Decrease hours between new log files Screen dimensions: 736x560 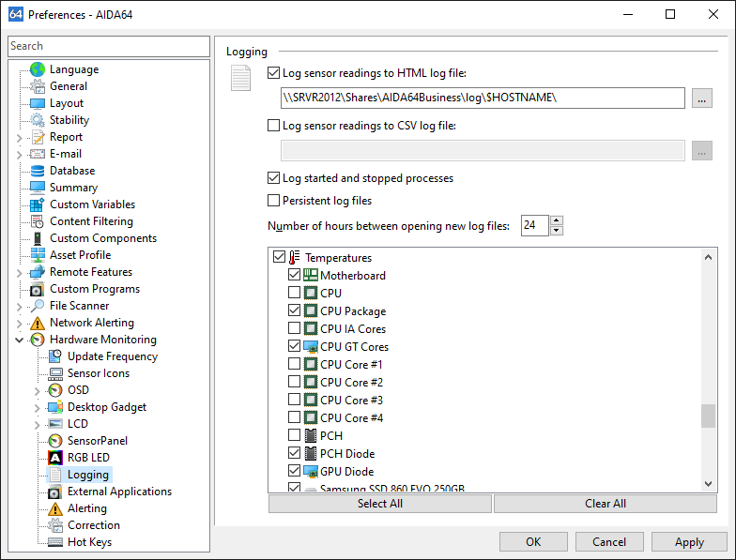[556, 231]
